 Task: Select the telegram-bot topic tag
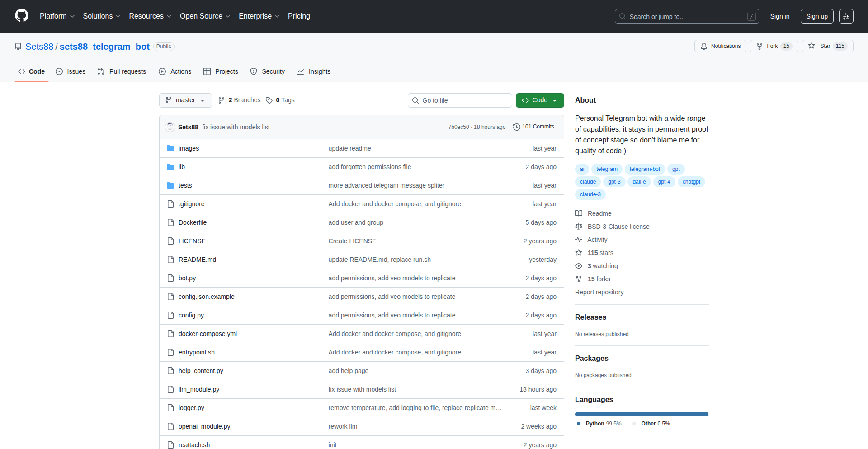point(645,169)
